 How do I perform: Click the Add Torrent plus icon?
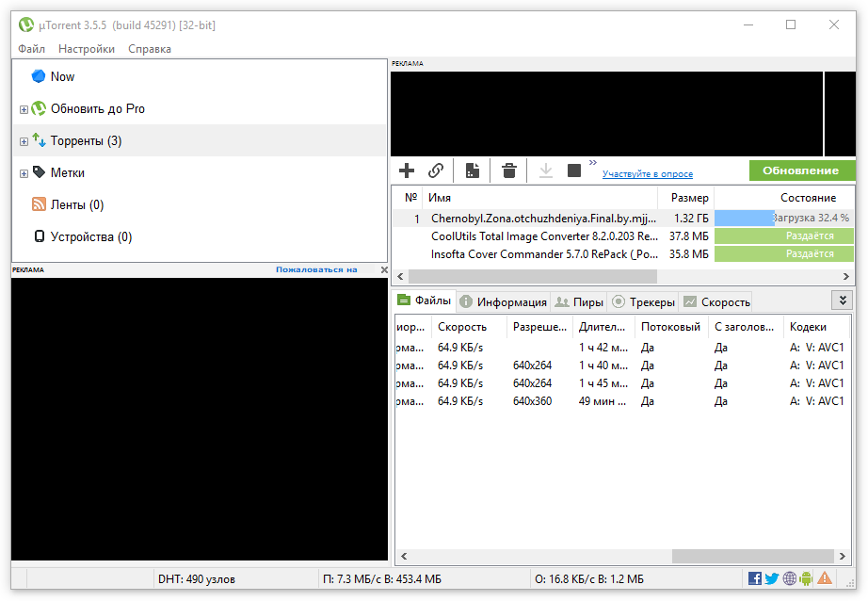pyautogui.click(x=407, y=171)
